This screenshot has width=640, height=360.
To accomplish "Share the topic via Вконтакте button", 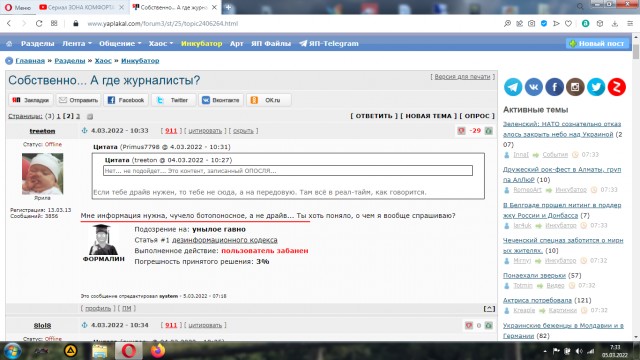I will pyautogui.click(x=221, y=100).
